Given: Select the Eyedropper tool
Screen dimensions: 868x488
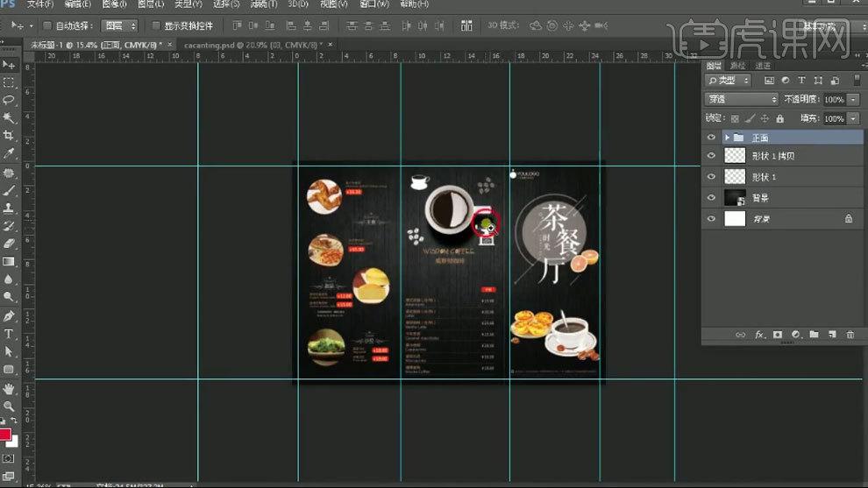Looking at the screenshot, I should coord(9,153).
